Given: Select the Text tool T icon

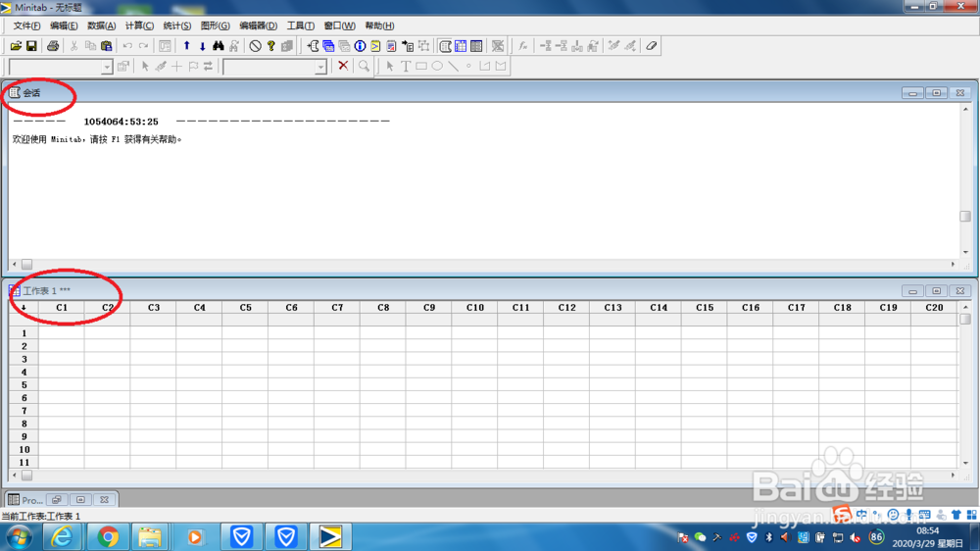Looking at the screenshot, I should tap(406, 66).
